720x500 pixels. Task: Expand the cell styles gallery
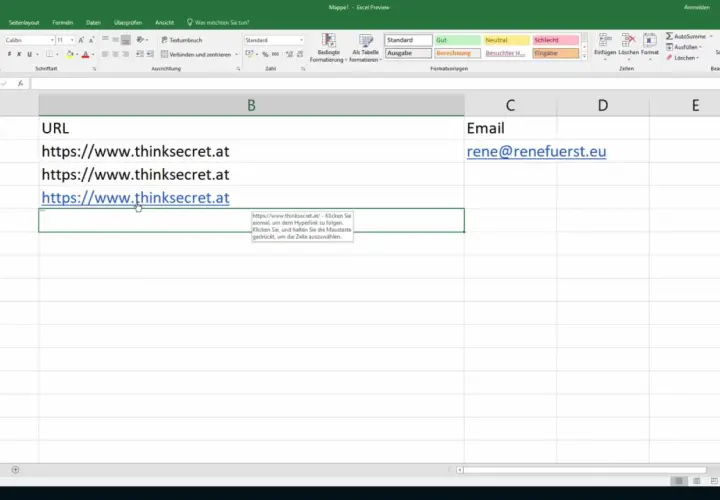(584, 56)
